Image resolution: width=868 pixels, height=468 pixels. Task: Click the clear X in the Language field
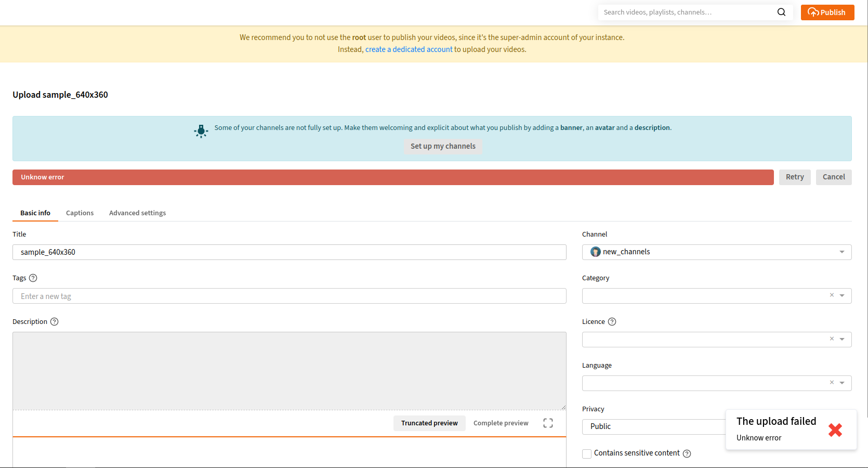coord(832,383)
